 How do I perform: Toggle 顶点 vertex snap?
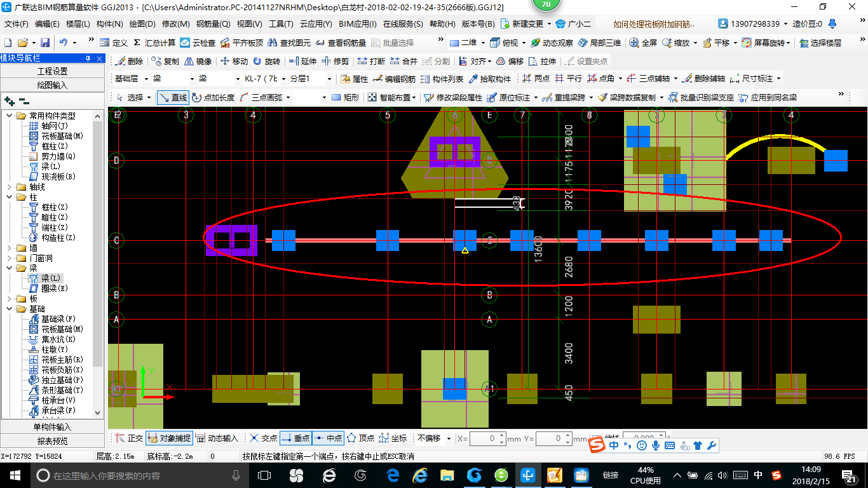[360, 438]
